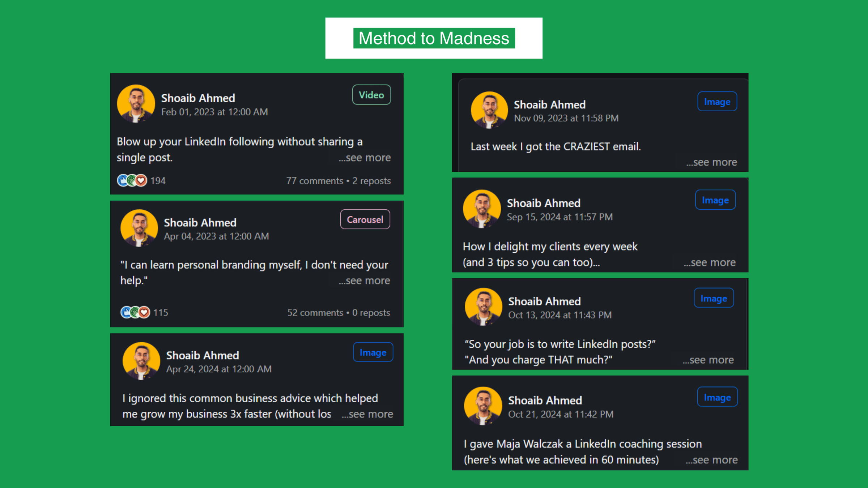Click the Video tag on the first post

point(371,95)
